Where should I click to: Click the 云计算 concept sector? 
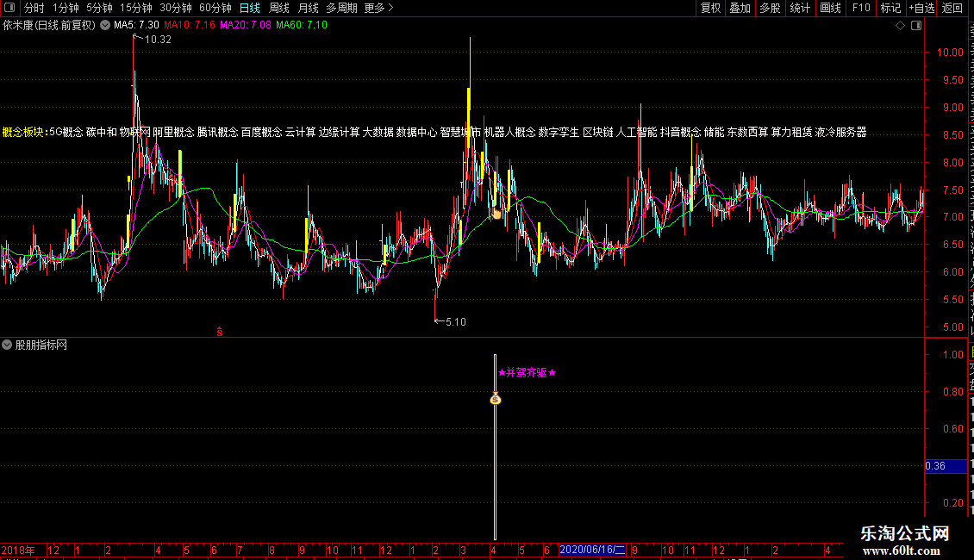(301, 132)
